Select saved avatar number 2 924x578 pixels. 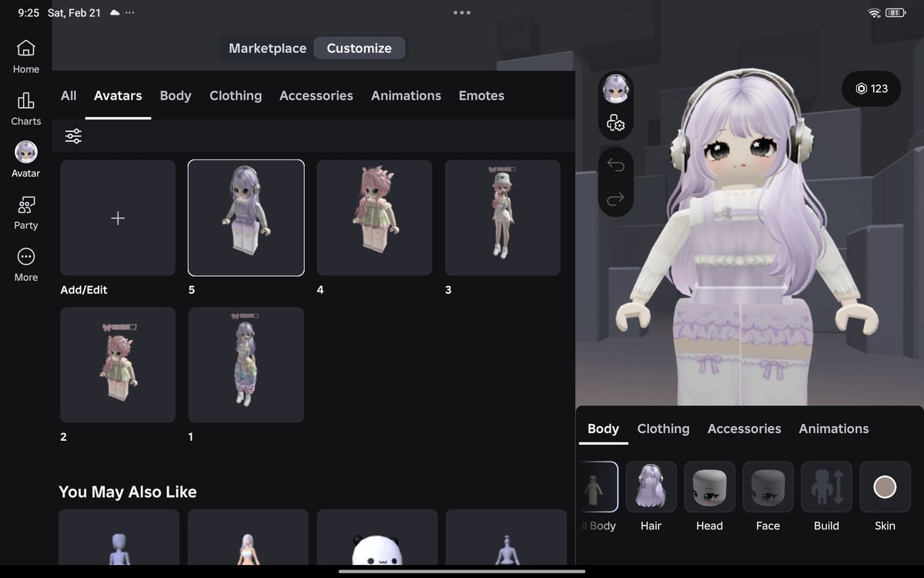click(x=118, y=365)
